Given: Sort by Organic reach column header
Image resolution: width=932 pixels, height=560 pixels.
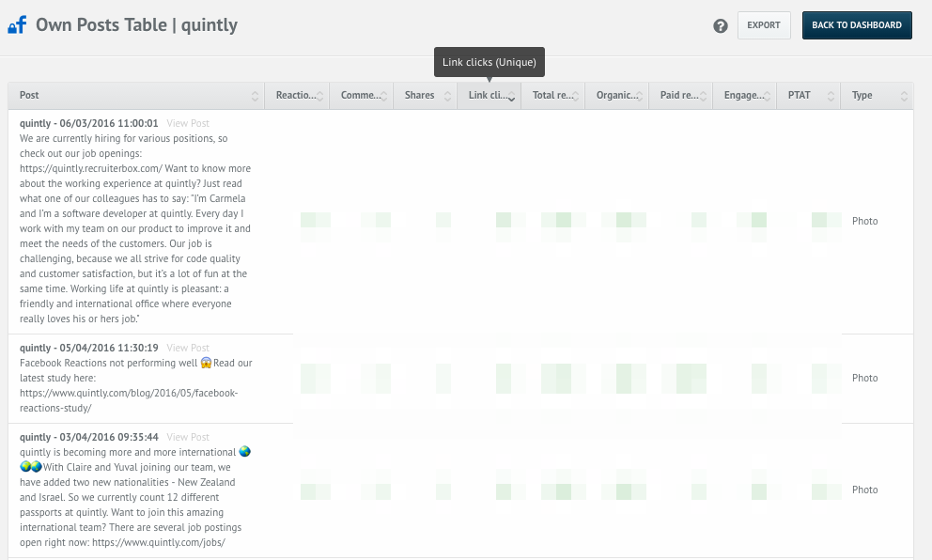Looking at the screenshot, I should 616,95.
